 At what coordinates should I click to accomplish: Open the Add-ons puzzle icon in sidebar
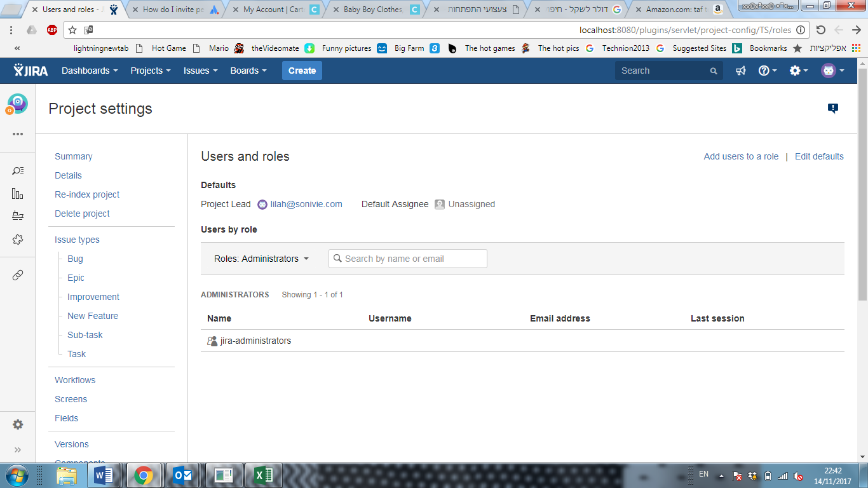coord(17,240)
